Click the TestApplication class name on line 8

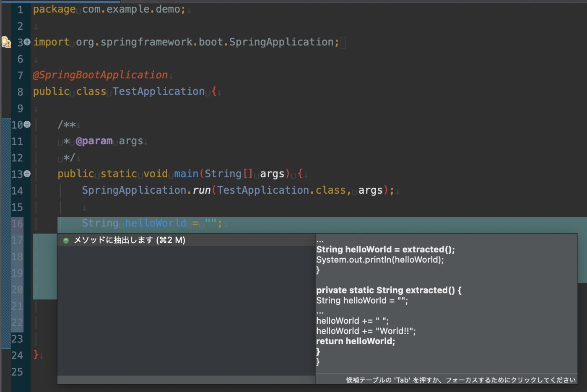tap(158, 91)
